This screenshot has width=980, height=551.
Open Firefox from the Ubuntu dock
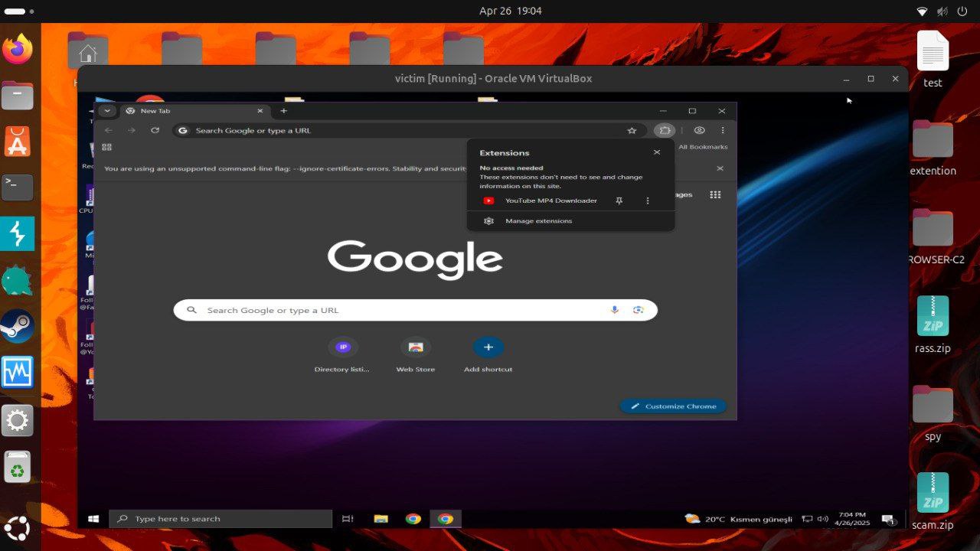point(18,49)
